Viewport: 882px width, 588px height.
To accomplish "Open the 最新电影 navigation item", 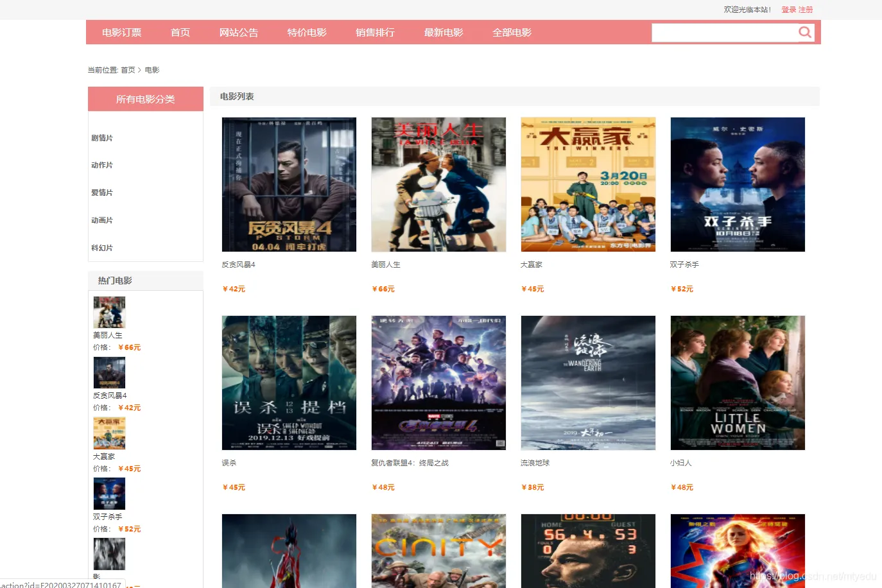I will click(x=444, y=33).
